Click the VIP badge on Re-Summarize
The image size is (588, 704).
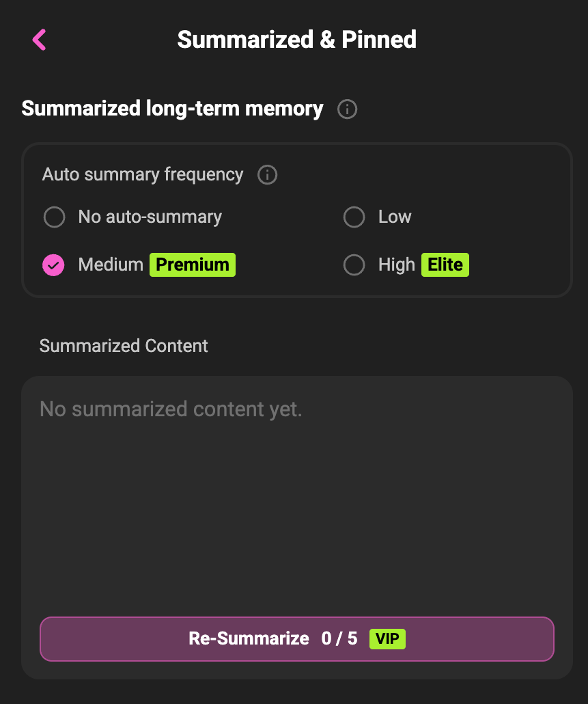point(387,639)
